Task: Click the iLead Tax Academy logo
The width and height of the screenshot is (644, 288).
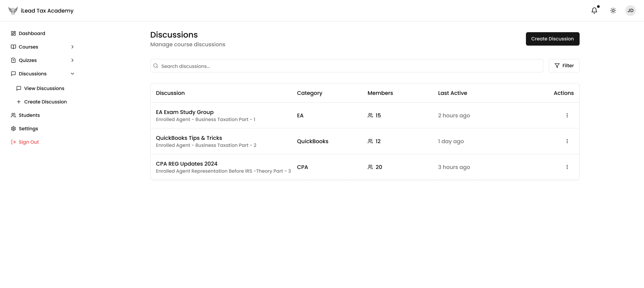Action: pos(13,11)
